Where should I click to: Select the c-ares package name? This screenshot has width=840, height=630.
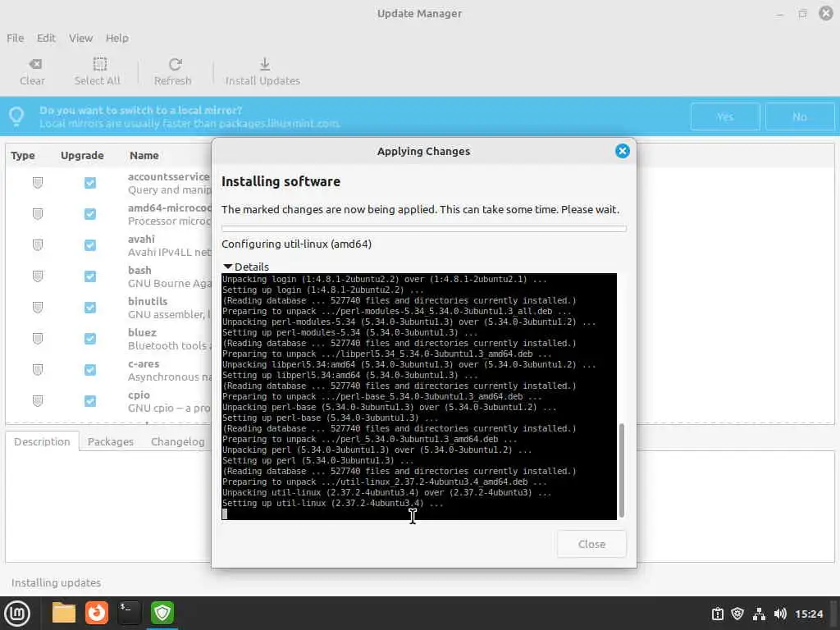[x=144, y=363]
